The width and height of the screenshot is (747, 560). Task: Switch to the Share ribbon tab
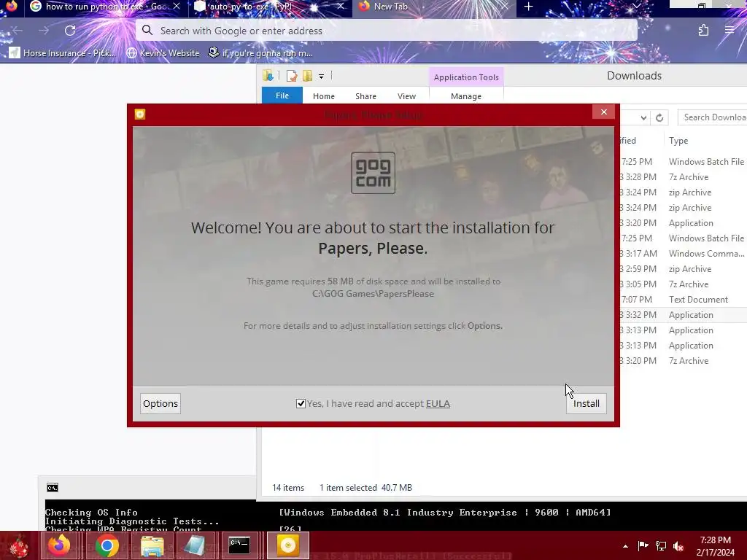pyautogui.click(x=366, y=96)
